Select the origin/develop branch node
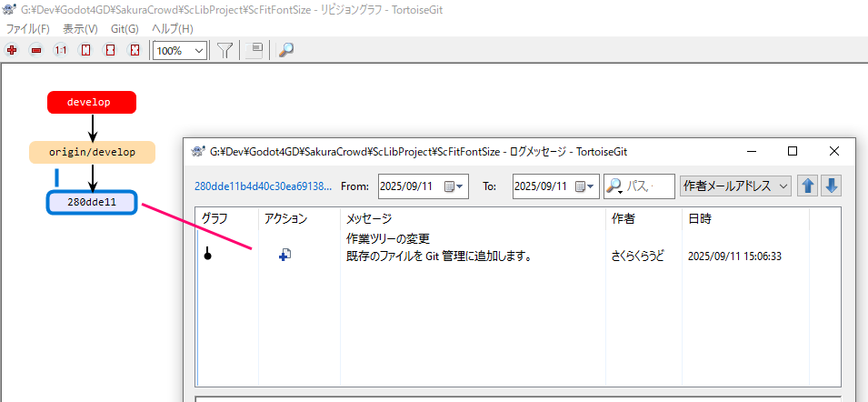 (92, 152)
